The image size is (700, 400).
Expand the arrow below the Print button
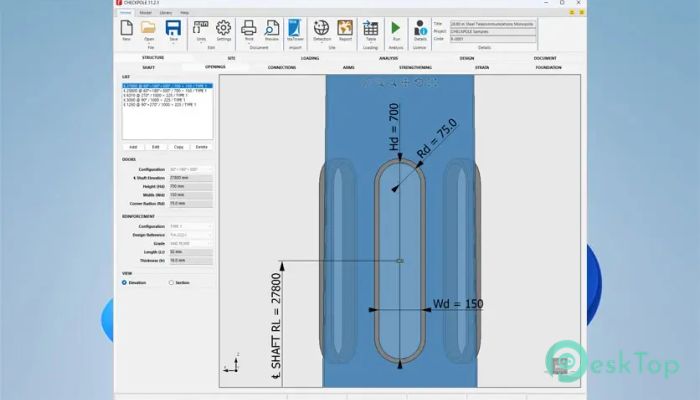pos(249,43)
